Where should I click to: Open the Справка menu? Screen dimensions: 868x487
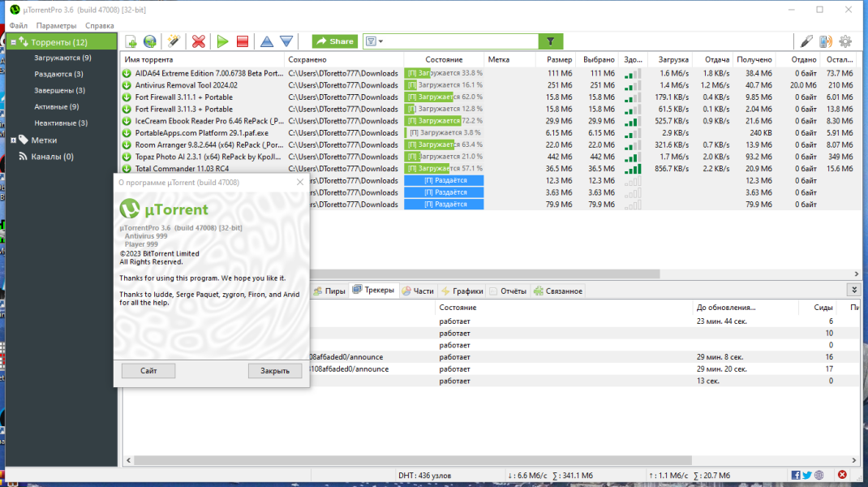coord(100,25)
